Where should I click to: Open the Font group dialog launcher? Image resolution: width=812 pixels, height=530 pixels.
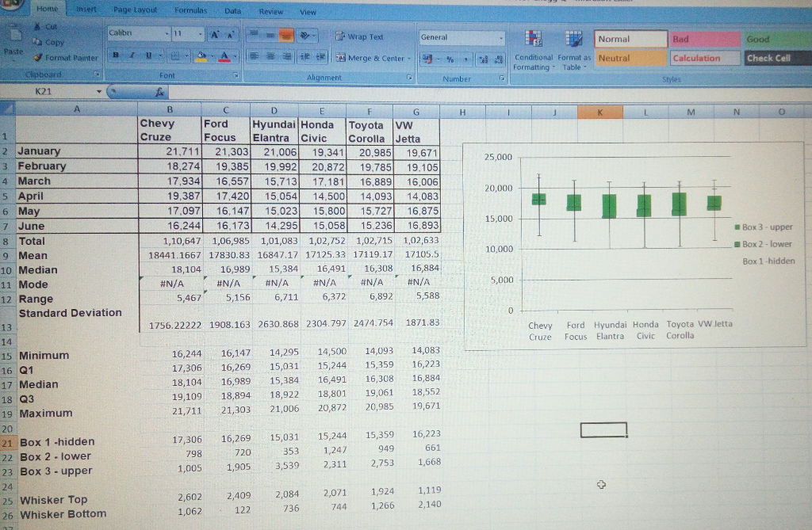click(x=236, y=75)
